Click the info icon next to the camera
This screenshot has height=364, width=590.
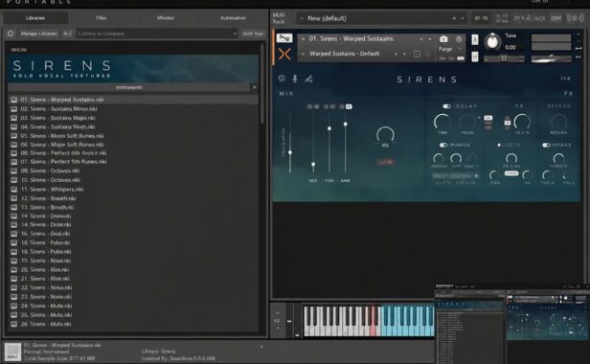(x=459, y=39)
